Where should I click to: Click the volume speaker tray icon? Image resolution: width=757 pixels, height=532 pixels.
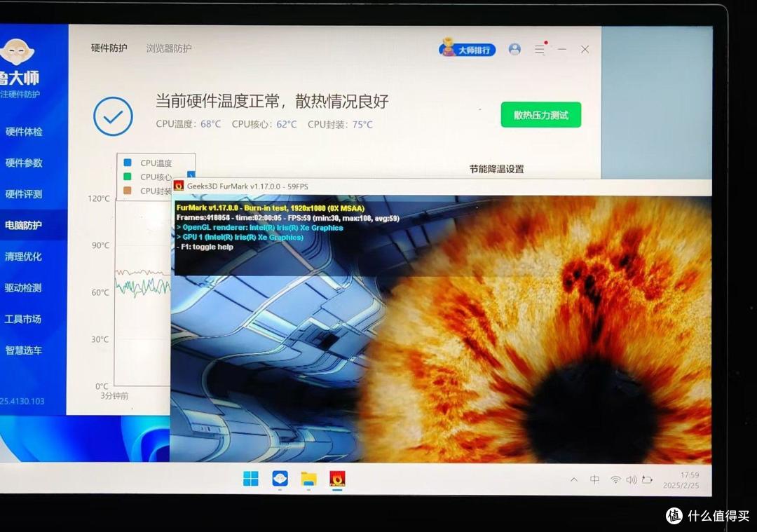coord(632,480)
